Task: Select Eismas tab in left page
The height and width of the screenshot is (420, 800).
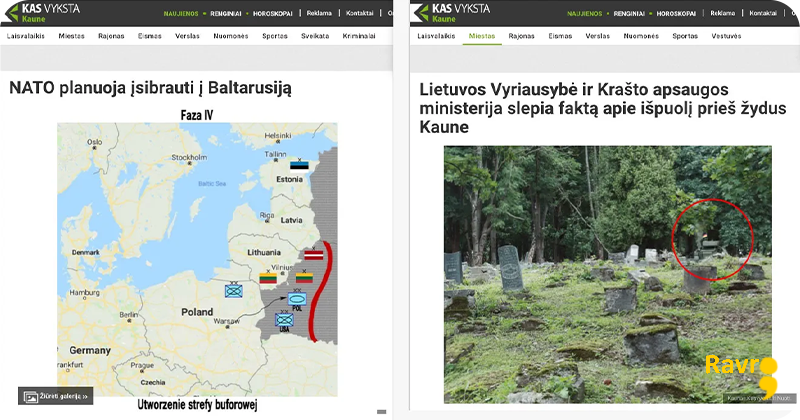Action: tap(149, 36)
